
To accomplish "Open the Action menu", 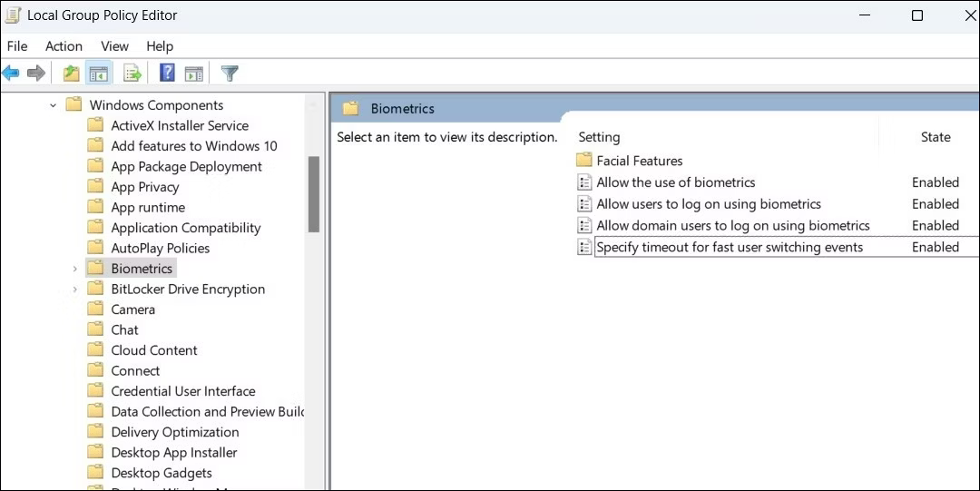I will click(x=64, y=46).
